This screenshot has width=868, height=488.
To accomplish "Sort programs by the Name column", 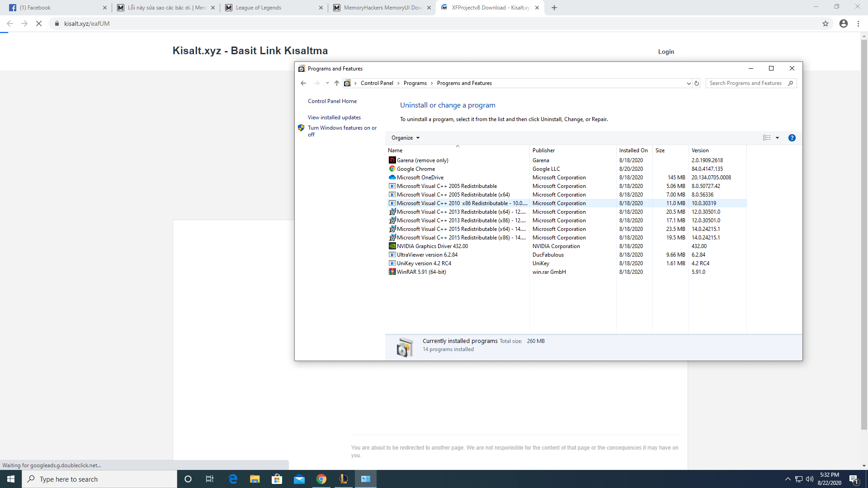I will (458, 150).
